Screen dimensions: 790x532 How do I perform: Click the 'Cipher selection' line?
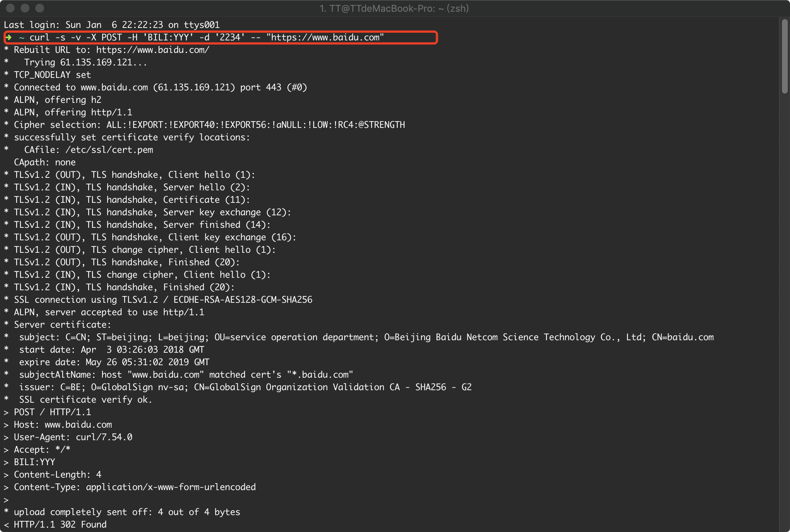coord(204,125)
